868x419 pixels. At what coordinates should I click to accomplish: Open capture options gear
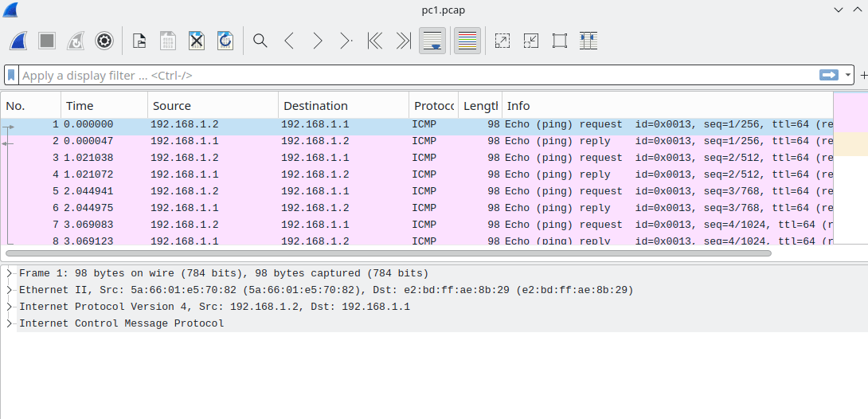pyautogui.click(x=104, y=41)
